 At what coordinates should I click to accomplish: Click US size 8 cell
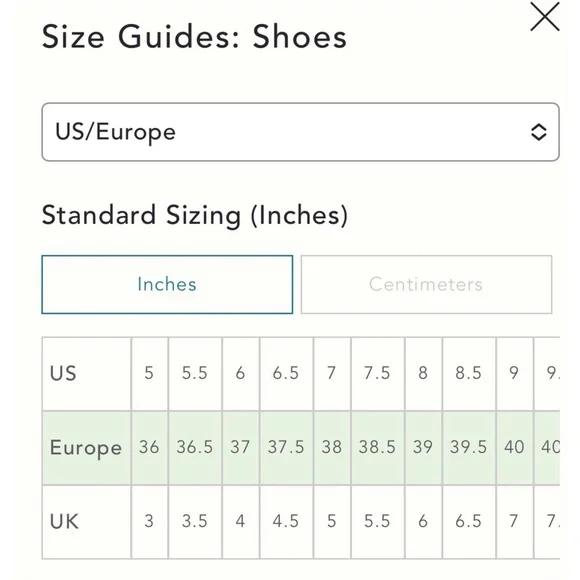pos(424,374)
